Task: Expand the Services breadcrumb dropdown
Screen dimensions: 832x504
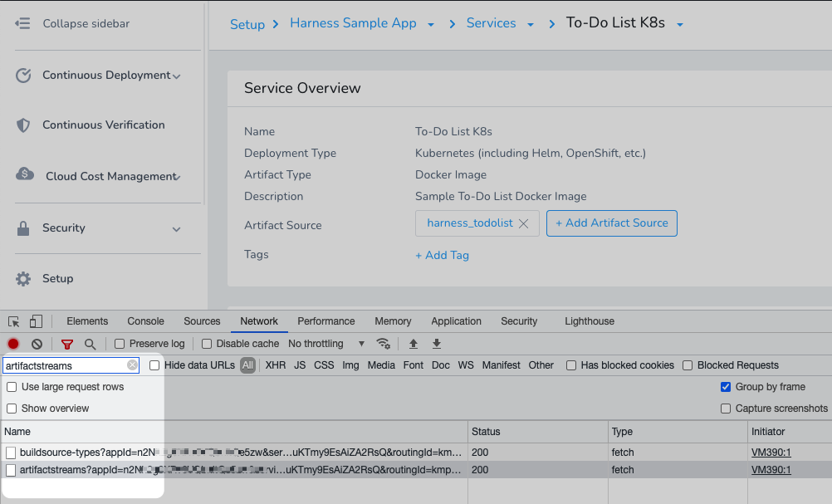Action: [x=530, y=25]
